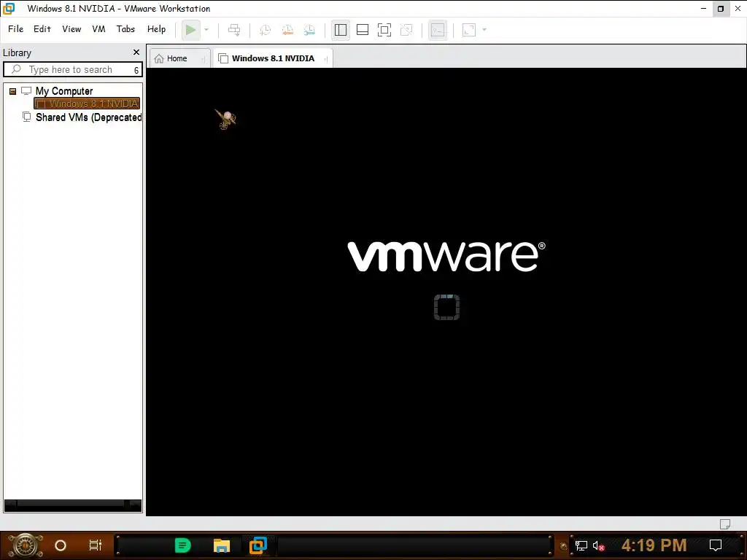Open the Edit menu
This screenshot has width=747, height=560.
coord(42,29)
